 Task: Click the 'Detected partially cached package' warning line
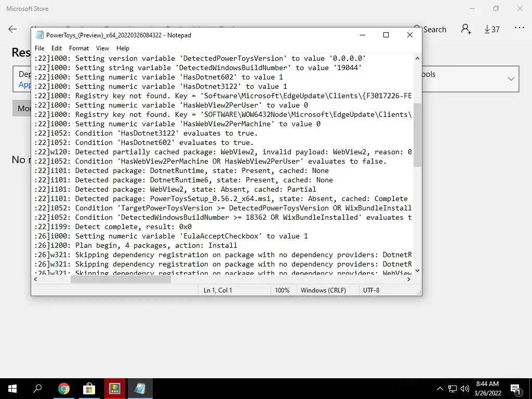(223, 152)
